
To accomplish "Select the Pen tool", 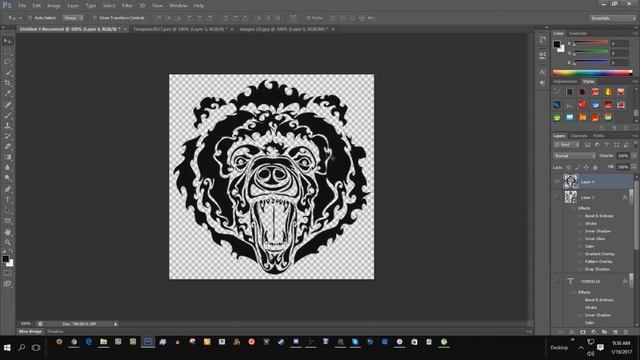I will point(7,189).
